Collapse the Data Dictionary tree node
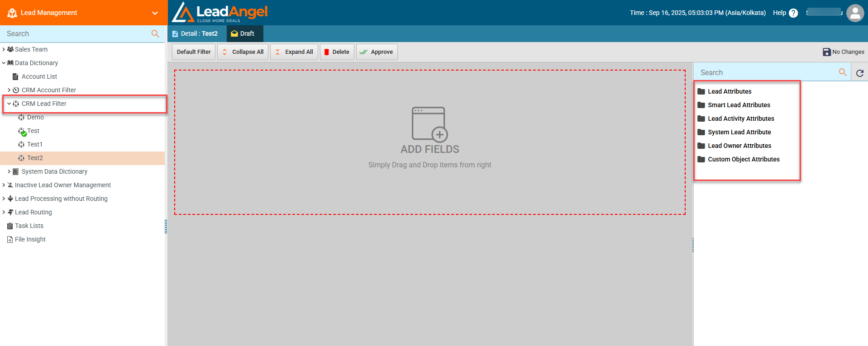The image size is (868, 346). pyautogui.click(x=4, y=63)
